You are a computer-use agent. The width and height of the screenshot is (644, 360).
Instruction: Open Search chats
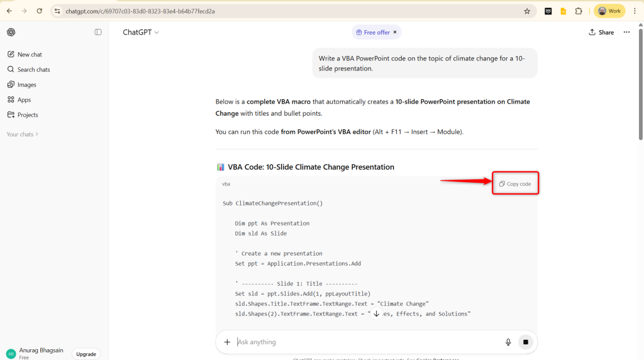coord(28,69)
